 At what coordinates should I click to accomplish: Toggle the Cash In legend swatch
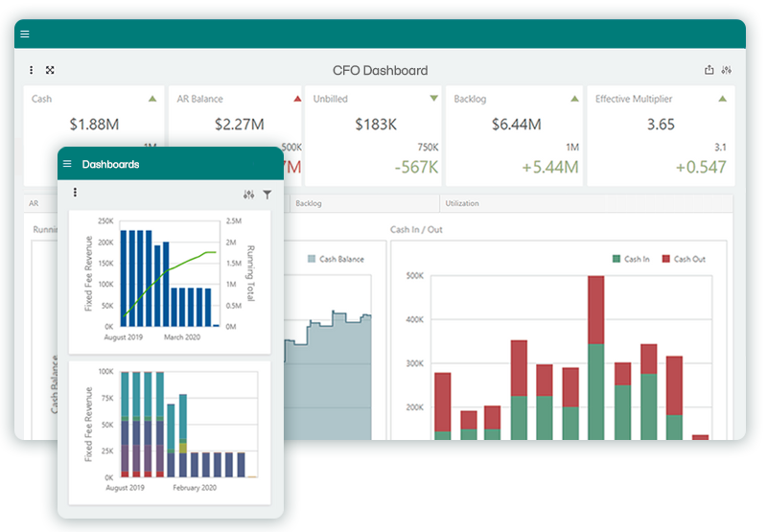pos(616,259)
